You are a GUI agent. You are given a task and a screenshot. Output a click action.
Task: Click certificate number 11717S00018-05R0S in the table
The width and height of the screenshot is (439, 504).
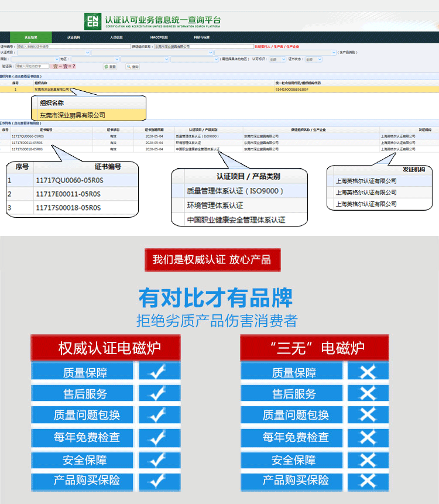(x=27, y=149)
